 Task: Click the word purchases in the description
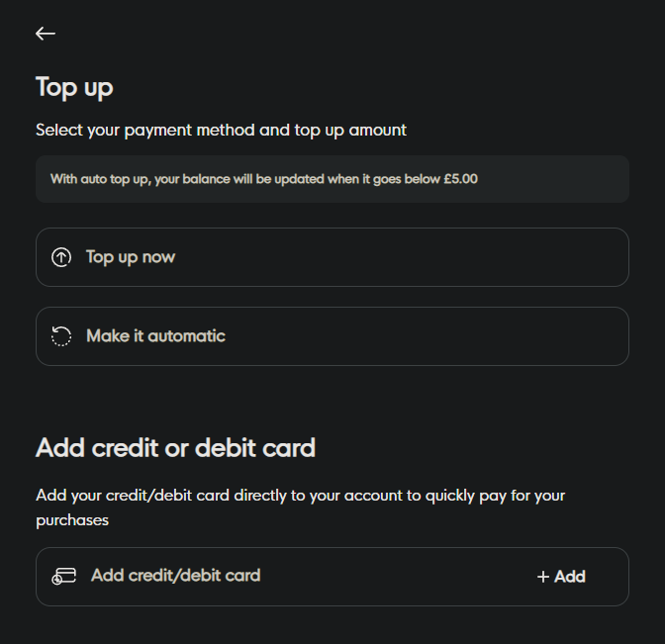tap(72, 519)
